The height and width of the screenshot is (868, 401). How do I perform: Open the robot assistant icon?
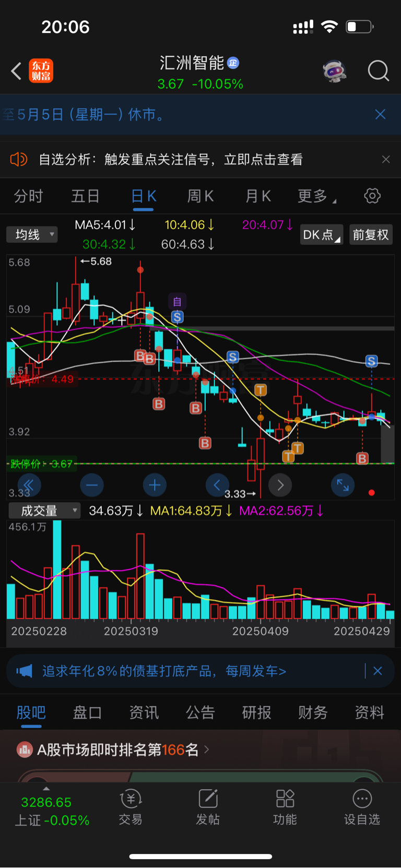[335, 71]
